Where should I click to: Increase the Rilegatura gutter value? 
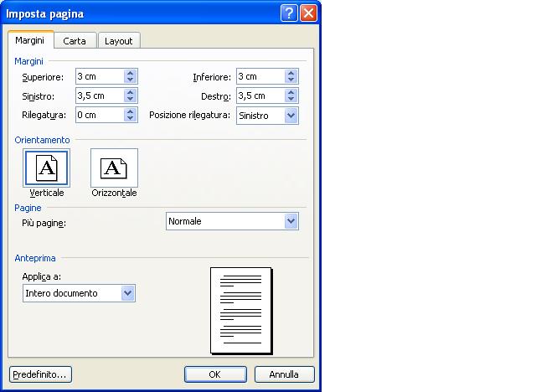(131, 111)
